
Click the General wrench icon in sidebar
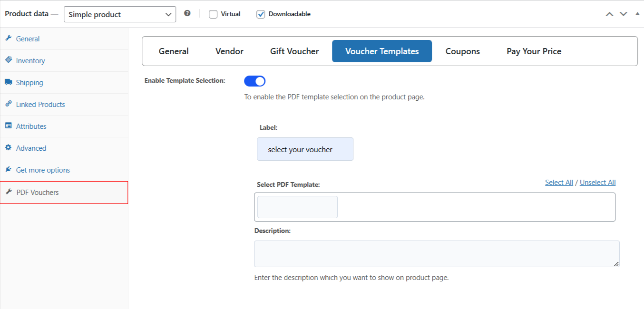click(x=8, y=39)
